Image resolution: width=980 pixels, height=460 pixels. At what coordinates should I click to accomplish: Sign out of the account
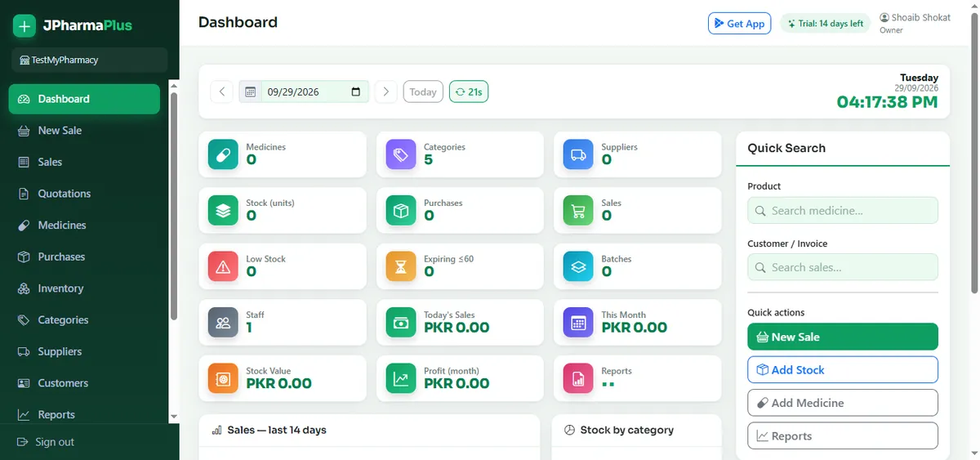(x=46, y=442)
